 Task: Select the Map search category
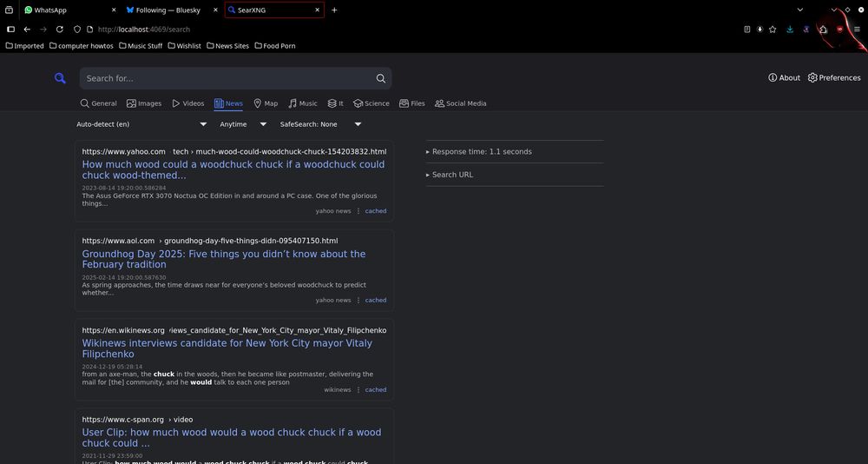266,103
